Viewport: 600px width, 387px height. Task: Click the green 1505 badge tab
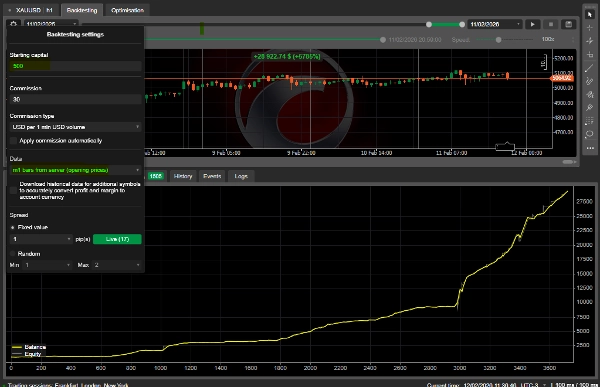[x=155, y=176]
